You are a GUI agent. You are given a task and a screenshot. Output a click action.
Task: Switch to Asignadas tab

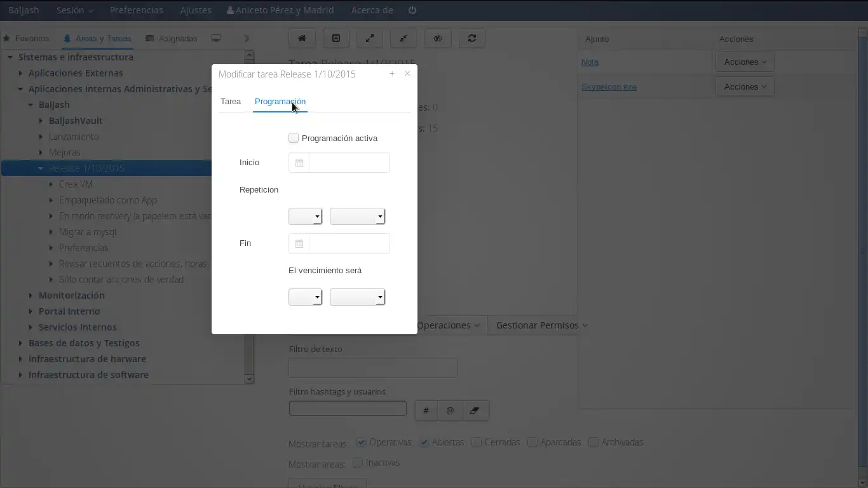(172, 38)
